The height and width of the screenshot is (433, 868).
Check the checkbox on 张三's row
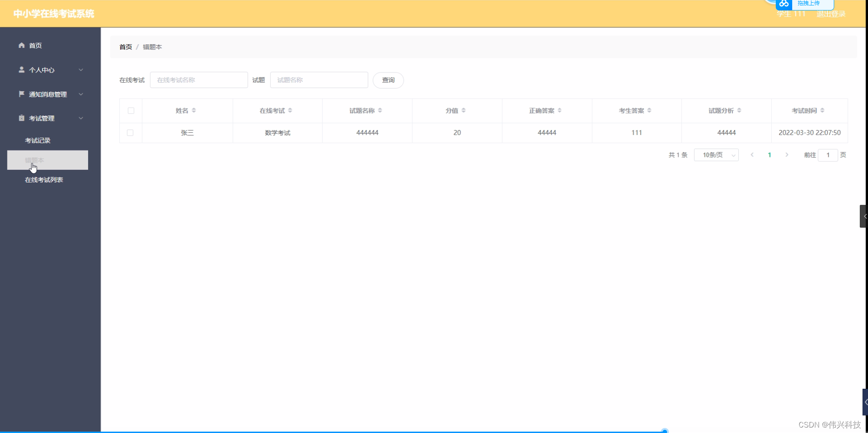click(x=131, y=133)
